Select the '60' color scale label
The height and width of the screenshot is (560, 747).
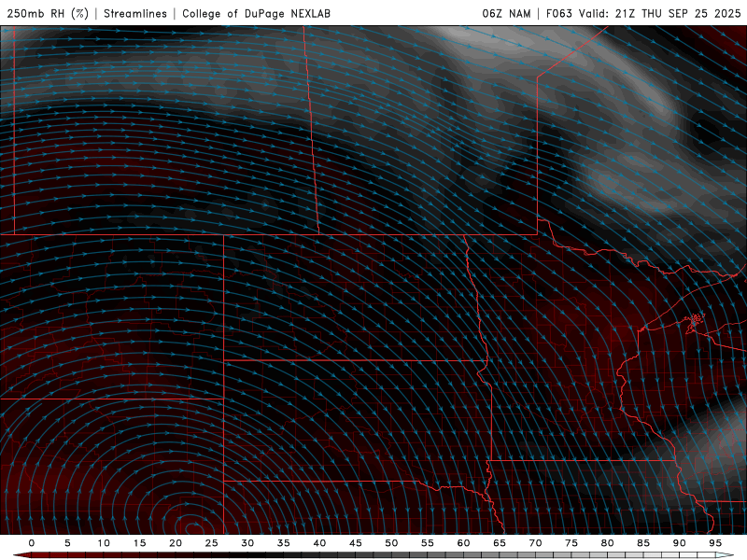[x=463, y=543]
